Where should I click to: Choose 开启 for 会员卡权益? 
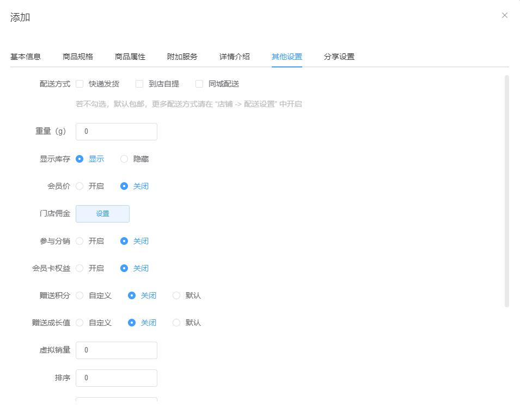(79, 268)
